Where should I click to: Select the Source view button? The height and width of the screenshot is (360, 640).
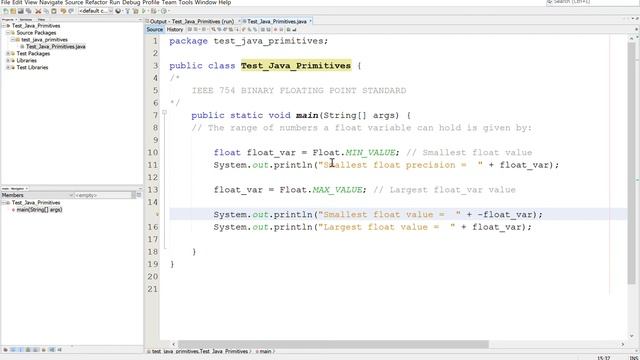[x=155, y=29]
